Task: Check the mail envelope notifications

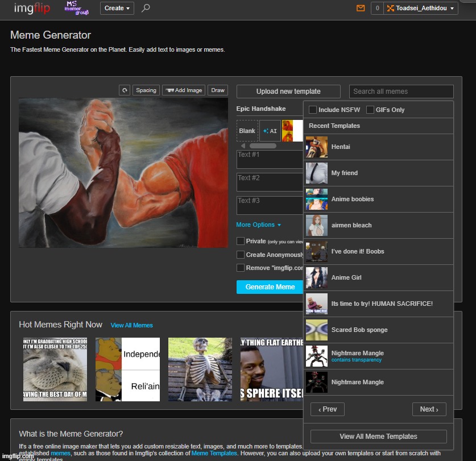Action: [x=361, y=8]
